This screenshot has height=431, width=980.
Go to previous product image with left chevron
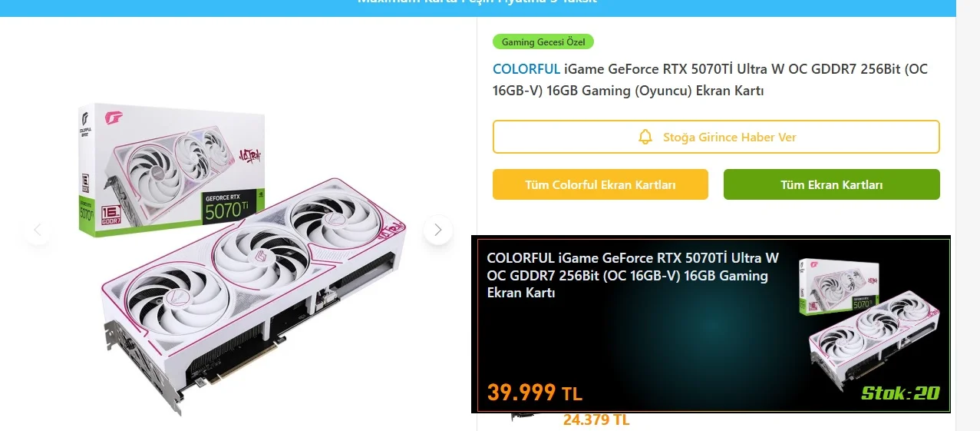click(38, 230)
